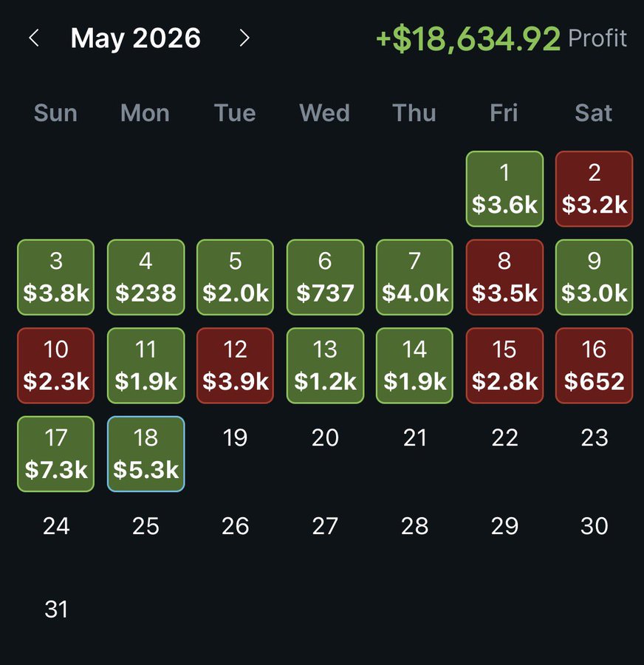Click the +$18,634.92 Profit total
644x665 pixels.
(501, 38)
